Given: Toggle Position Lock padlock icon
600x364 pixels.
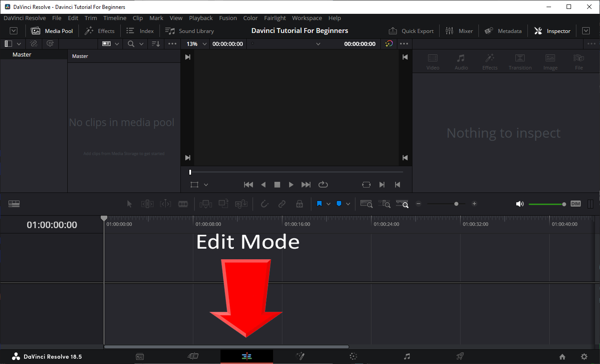Looking at the screenshot, I should click(x=300, y=204).
